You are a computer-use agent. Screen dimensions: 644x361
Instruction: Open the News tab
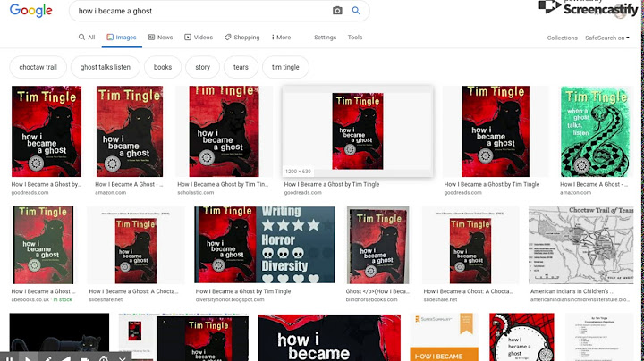(161, 38)
